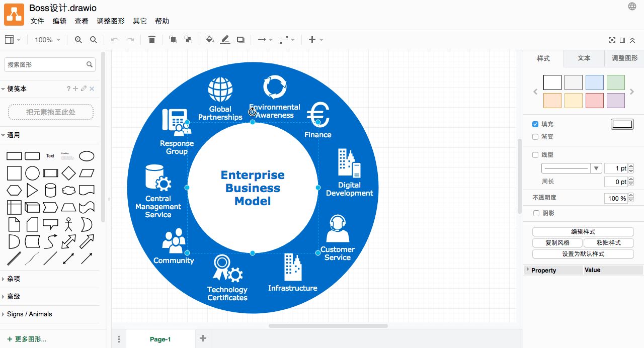
Task: Click the 搜索图形 search field
Action: 45,64
